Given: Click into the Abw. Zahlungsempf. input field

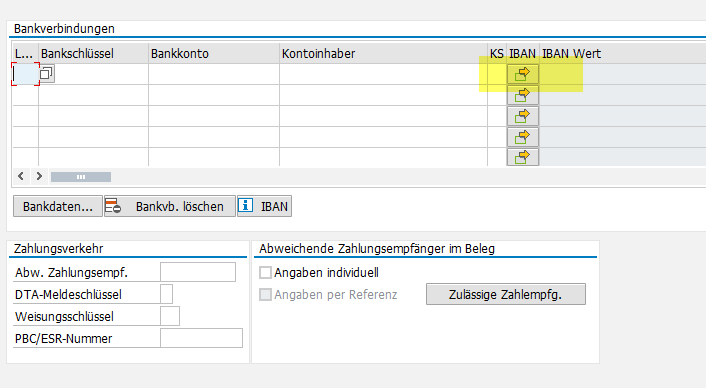Looking at the screenshot, I should click(198, 272).
